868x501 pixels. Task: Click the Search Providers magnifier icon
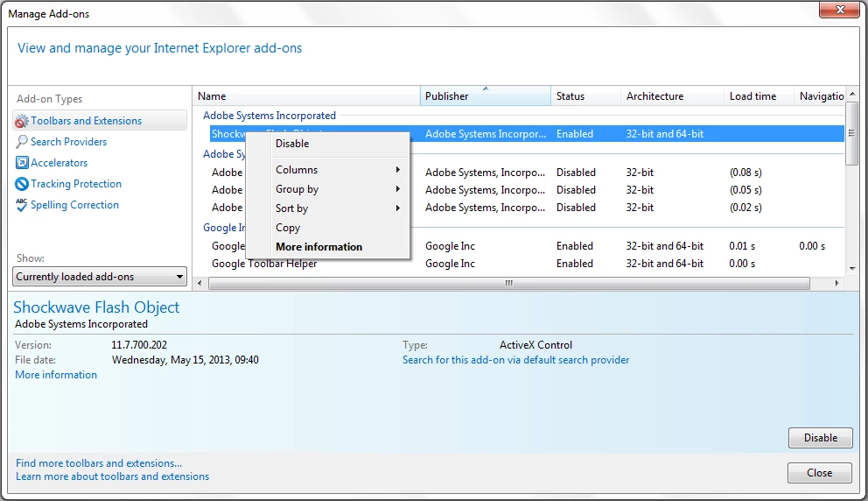tap(22, 142)
